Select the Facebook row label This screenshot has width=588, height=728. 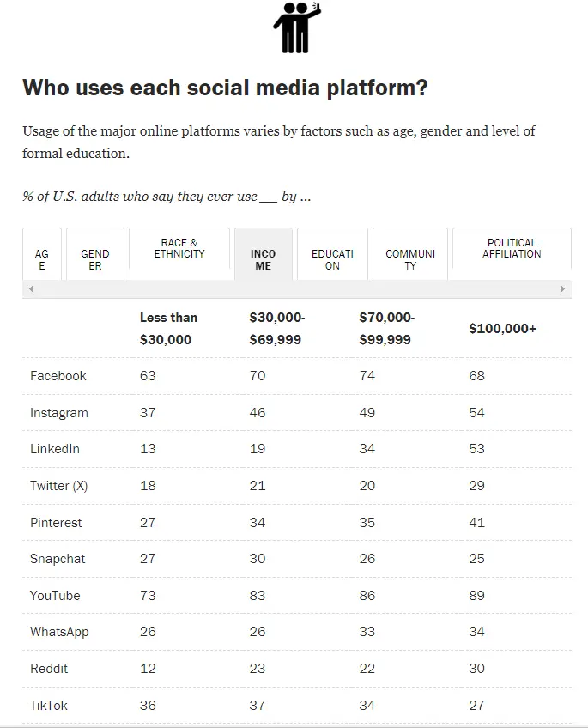(x=58, y=376)
